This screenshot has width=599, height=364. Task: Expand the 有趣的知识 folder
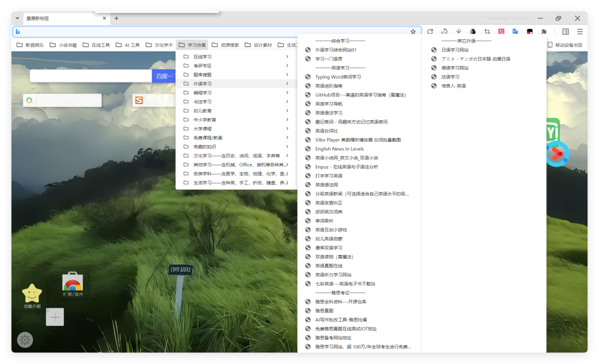236,146
